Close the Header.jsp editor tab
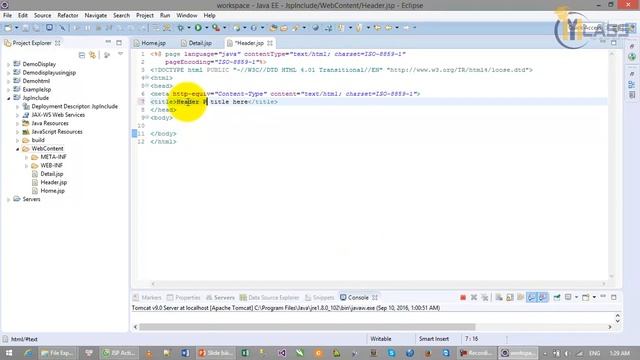The image size is (640, 360). click(270, 43)
